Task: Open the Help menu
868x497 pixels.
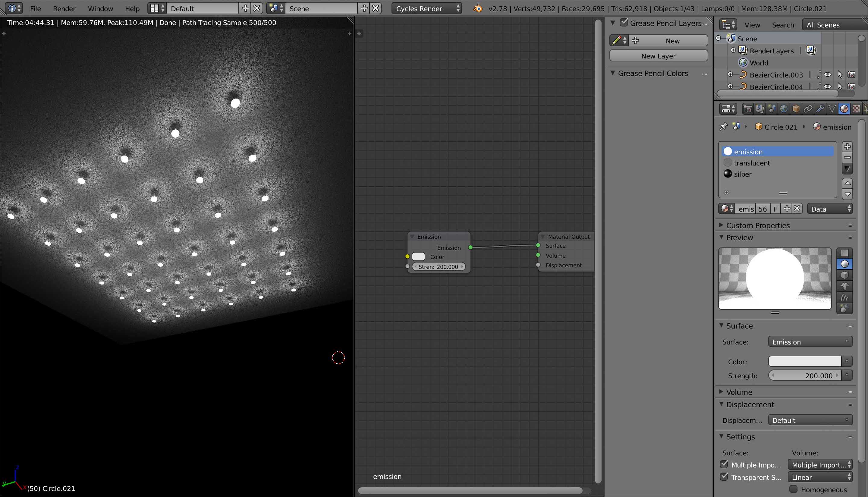Action: tap(132, 8)
